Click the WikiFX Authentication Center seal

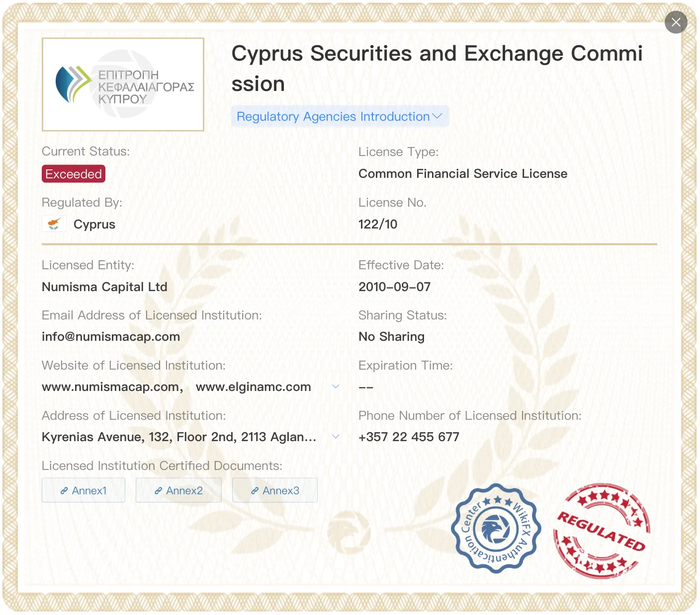(496, 528)
